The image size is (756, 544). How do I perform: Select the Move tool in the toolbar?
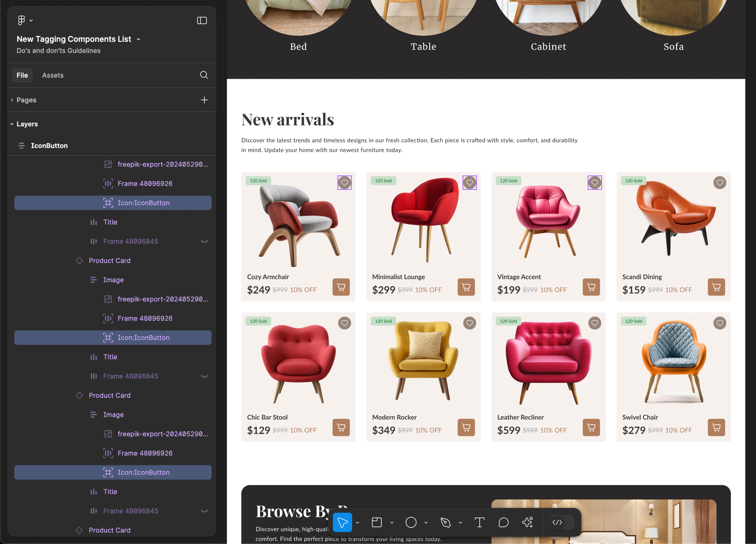(x=342, y=522)
